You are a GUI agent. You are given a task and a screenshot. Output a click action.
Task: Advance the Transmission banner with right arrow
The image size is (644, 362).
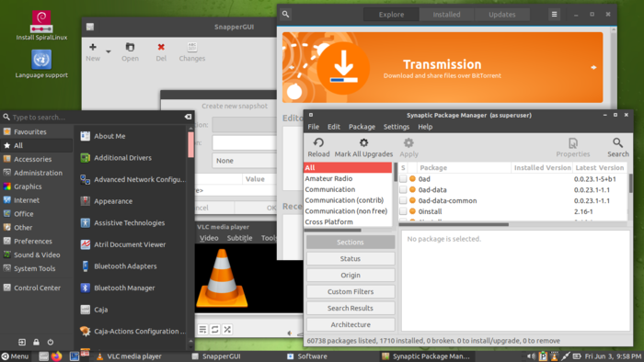pos(593,67)
